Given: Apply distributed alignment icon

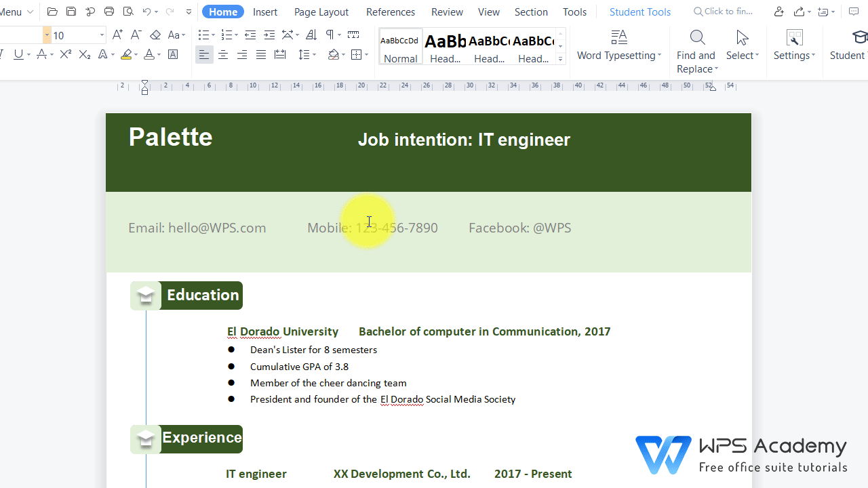Looking at the screenshot, I should (x=280, y=55).
